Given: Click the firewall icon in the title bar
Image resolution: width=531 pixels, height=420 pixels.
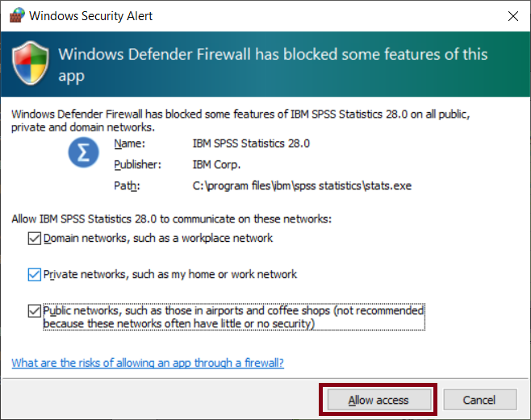Looking at the screenshot, I should (16, 16).
